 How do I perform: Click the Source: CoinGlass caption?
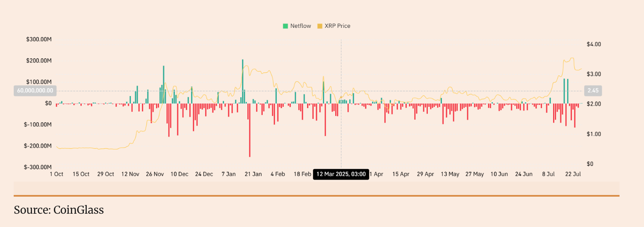[59, 210]
